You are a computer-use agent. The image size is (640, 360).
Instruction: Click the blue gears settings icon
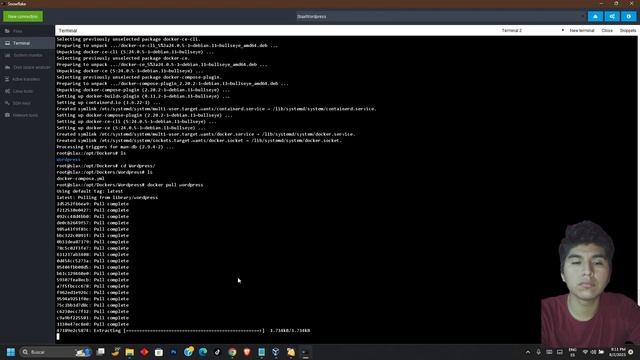(x=612, y=16)
